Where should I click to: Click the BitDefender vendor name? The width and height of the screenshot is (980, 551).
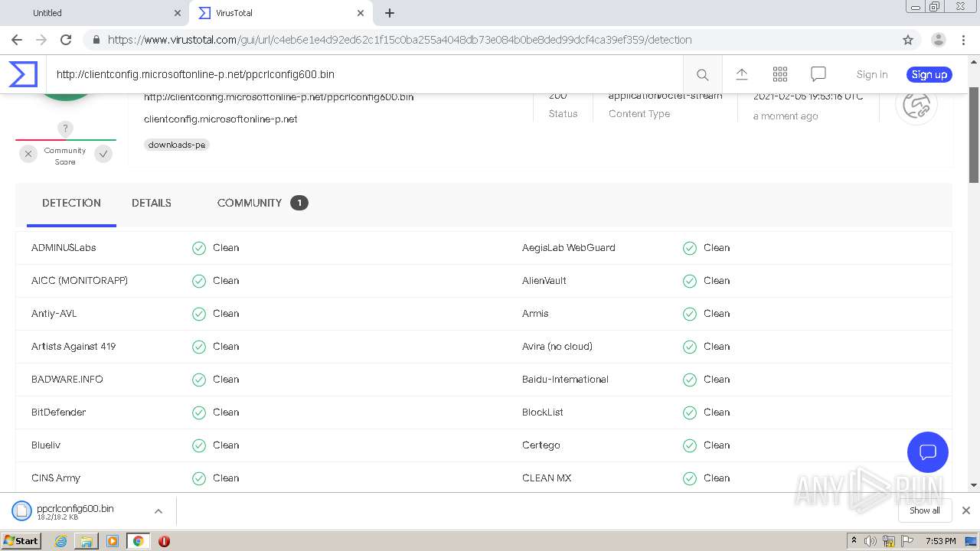click(59, 412)
